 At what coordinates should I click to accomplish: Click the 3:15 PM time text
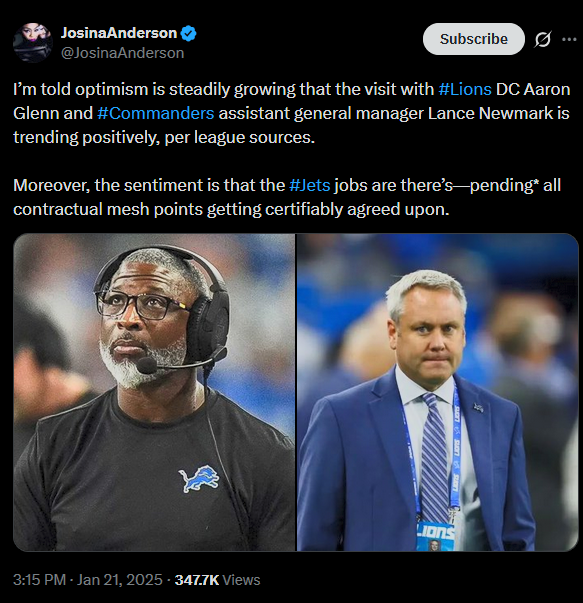(40, 580)
